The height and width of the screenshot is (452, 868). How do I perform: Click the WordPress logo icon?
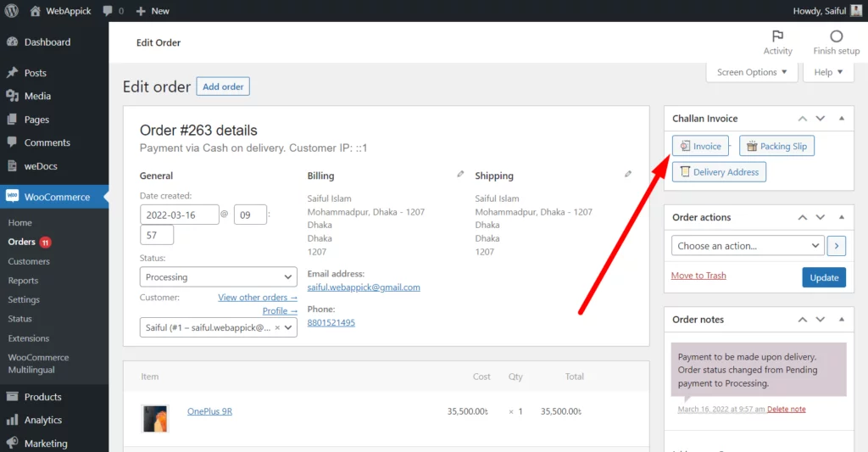click(x=11, y=10)
